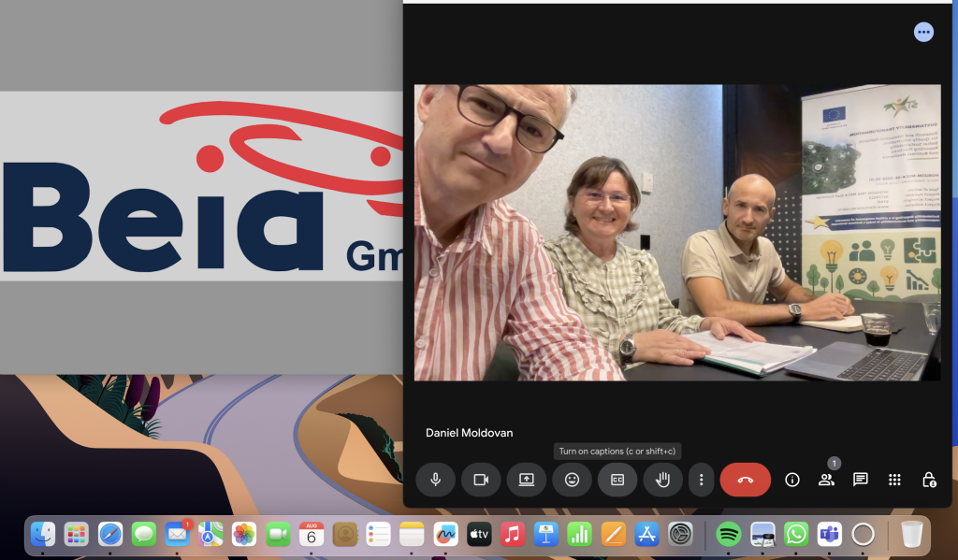Open Microsoft Teams in the dock
The width and height of the screenshot is (958, 560).
pyautogui.click(x=829, y=534)
